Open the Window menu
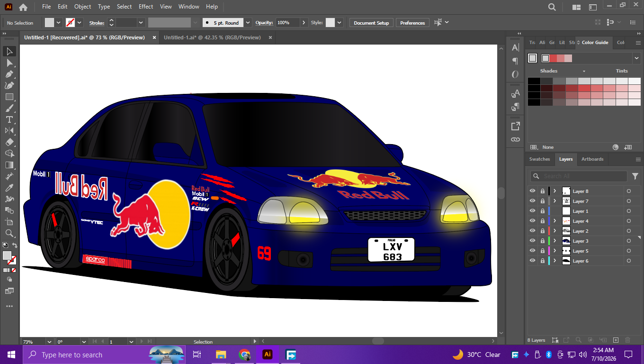Image resolution: width=644 pixels, height=364 pixels. 189,7
